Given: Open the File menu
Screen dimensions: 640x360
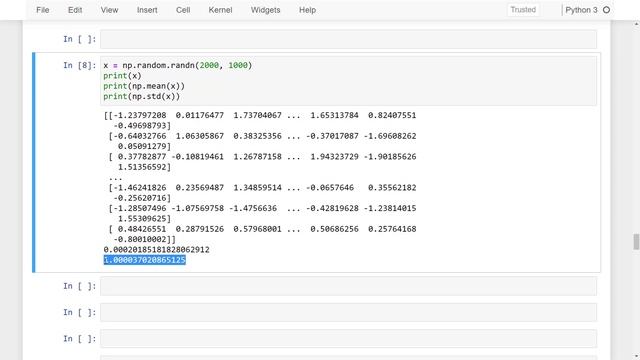Looking at the screenshot, I should point(42,10).
